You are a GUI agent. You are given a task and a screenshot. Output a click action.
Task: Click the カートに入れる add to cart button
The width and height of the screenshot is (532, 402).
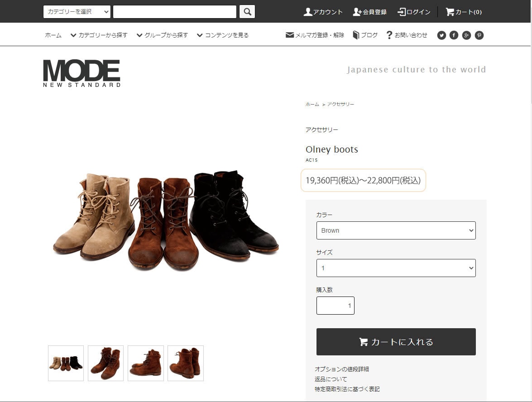point(396,342)
